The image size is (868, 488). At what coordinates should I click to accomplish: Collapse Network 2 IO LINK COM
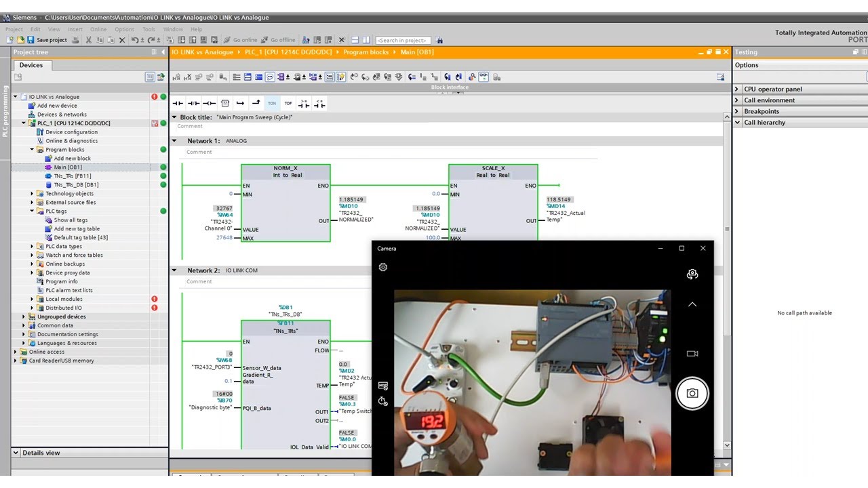tap(174, 270)
